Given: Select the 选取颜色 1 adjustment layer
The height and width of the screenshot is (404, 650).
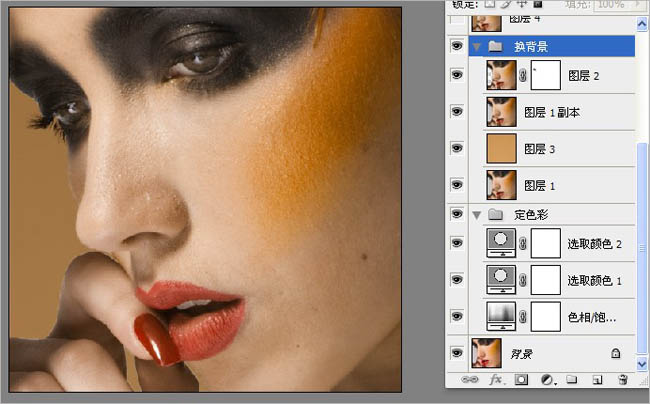Looking at the screenshot, I should tap(578, 280).
